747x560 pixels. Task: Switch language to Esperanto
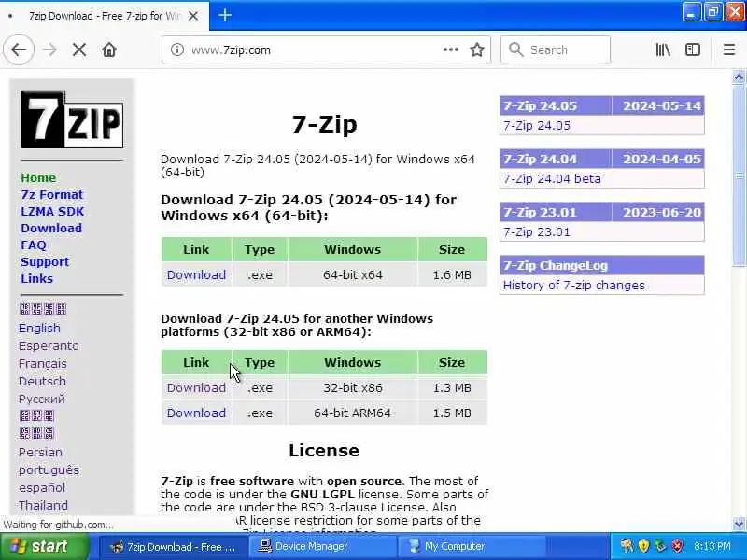click(x=49, y=345)
